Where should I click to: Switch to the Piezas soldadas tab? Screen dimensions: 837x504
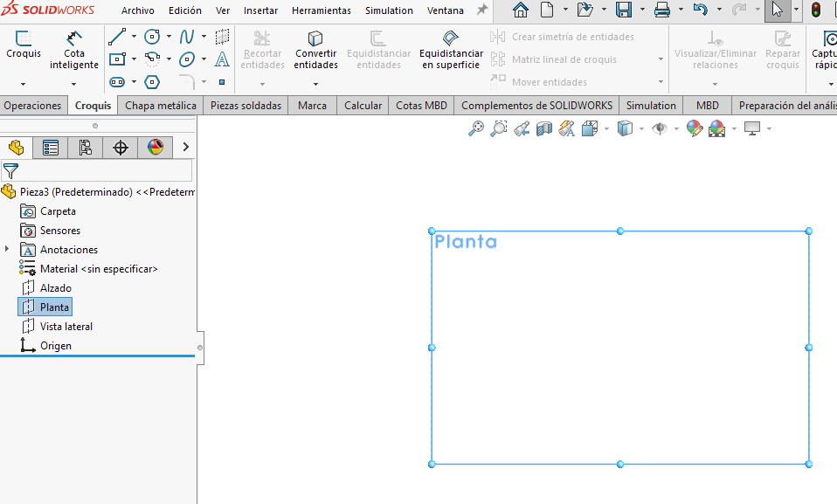[246, 106]
